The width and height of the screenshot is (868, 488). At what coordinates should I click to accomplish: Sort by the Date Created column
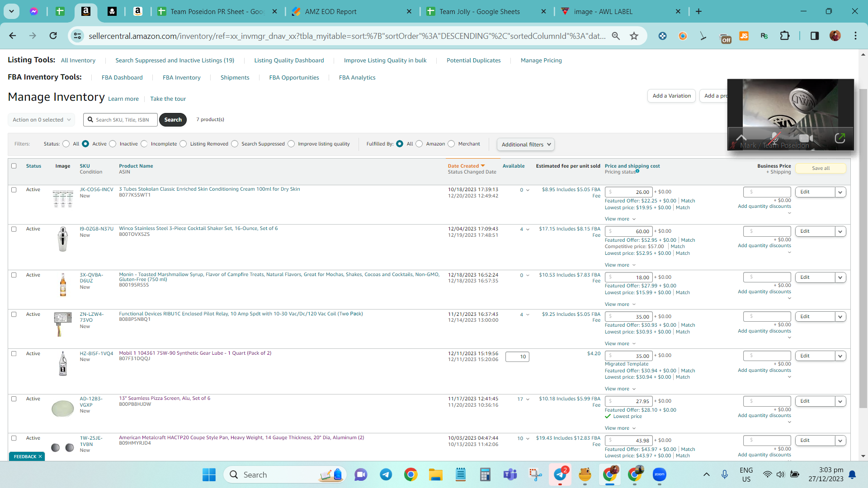[x=466, y=166]
